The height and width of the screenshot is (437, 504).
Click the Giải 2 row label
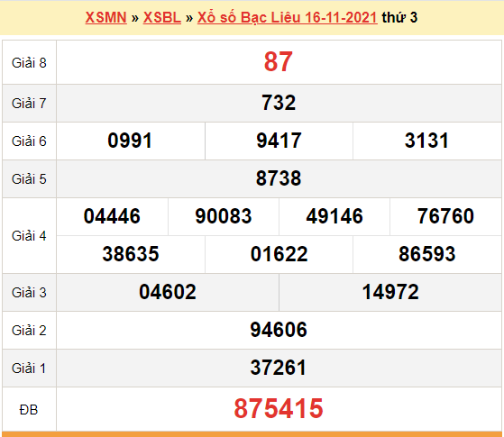pyautogui.click(x=29, y=331)
